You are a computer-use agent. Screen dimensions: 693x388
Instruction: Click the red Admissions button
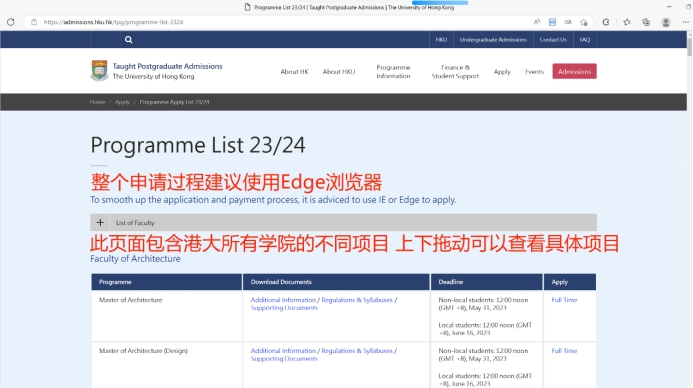tap(574, 71)
